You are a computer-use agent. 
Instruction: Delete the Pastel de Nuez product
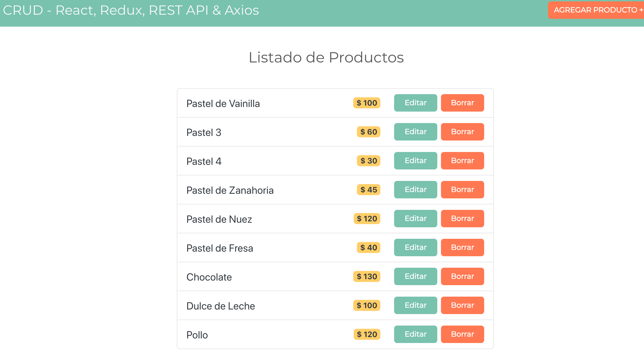pyautogui.click(x=462, y=218)
